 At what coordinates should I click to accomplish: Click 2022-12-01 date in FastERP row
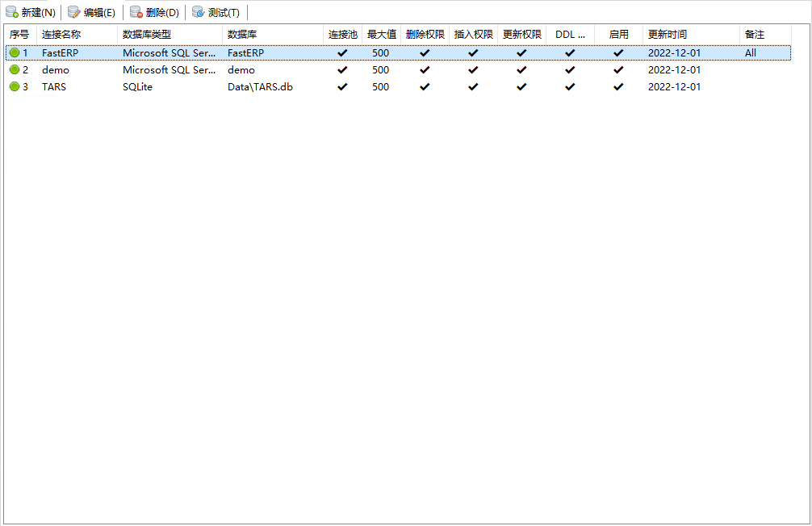[x=674, y=52]
